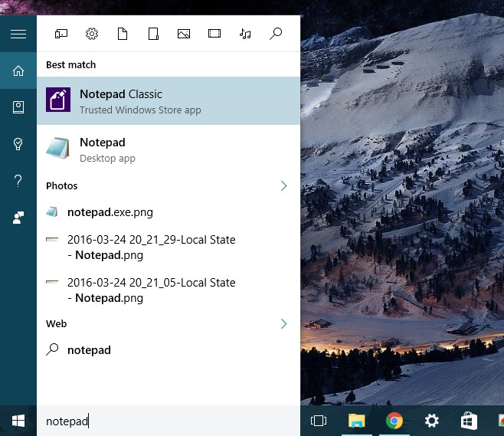Open the Feedback person icon in sidebar
Image resolution: width=504 pixels, height=436 pixels.
pos(18,218)
